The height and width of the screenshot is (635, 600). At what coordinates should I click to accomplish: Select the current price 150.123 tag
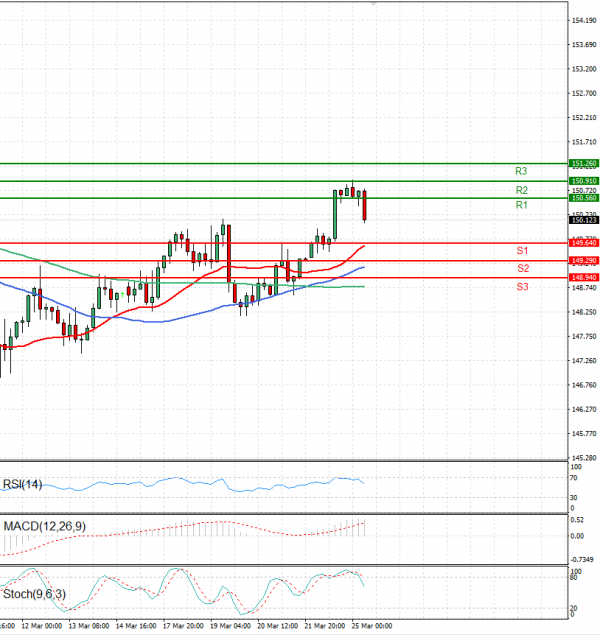[x=584, y=220]
